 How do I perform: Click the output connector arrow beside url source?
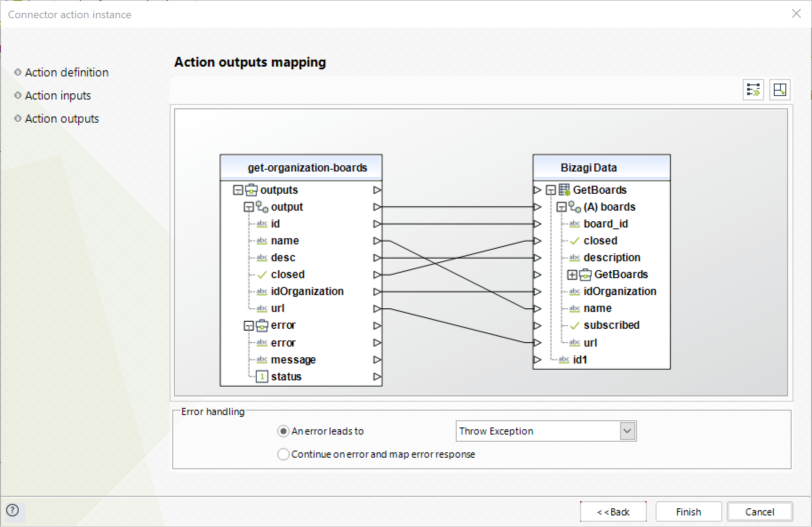377,308
